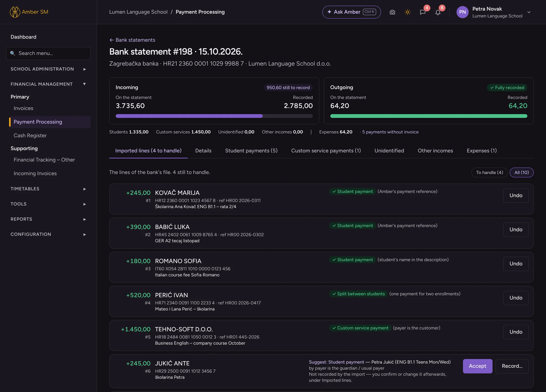
Task: Expand the Reports section
Action: pyautogui.click(x=48, y=219)
